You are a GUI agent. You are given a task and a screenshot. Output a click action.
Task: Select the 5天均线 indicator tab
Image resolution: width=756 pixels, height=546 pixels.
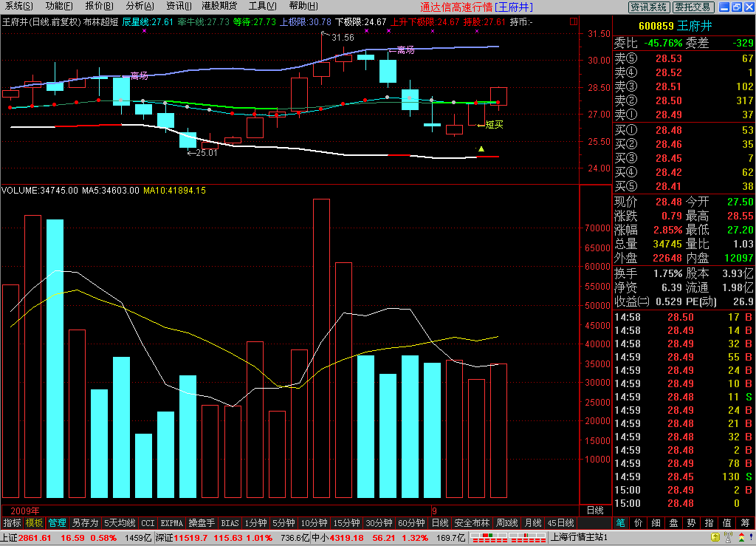tap(120, 523)
